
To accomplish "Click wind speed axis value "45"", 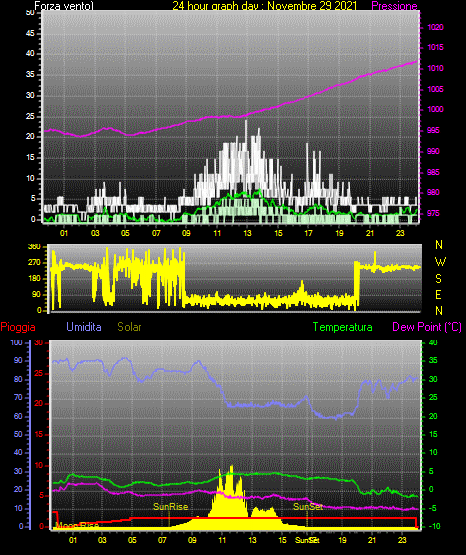I will [x=30, y=33].
